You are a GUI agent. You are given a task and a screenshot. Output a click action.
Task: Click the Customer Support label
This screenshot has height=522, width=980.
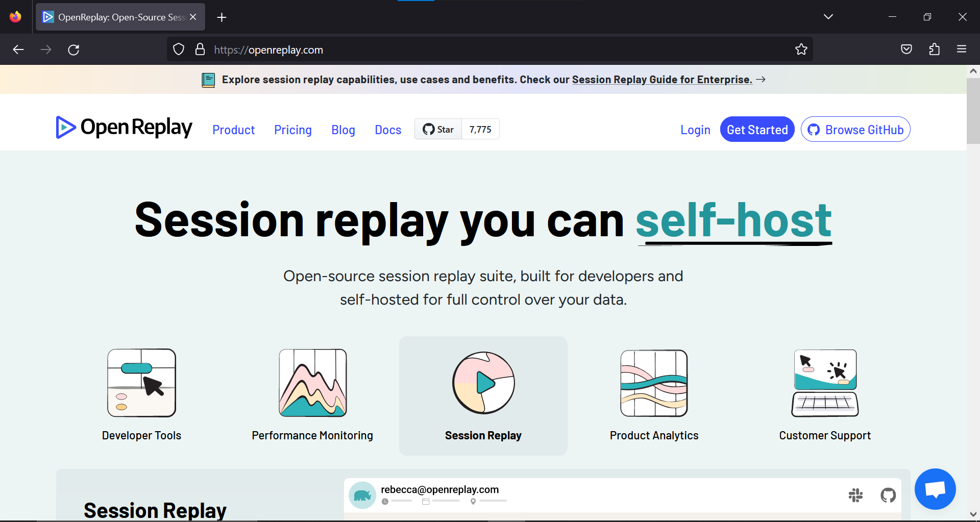pos(825,435)
